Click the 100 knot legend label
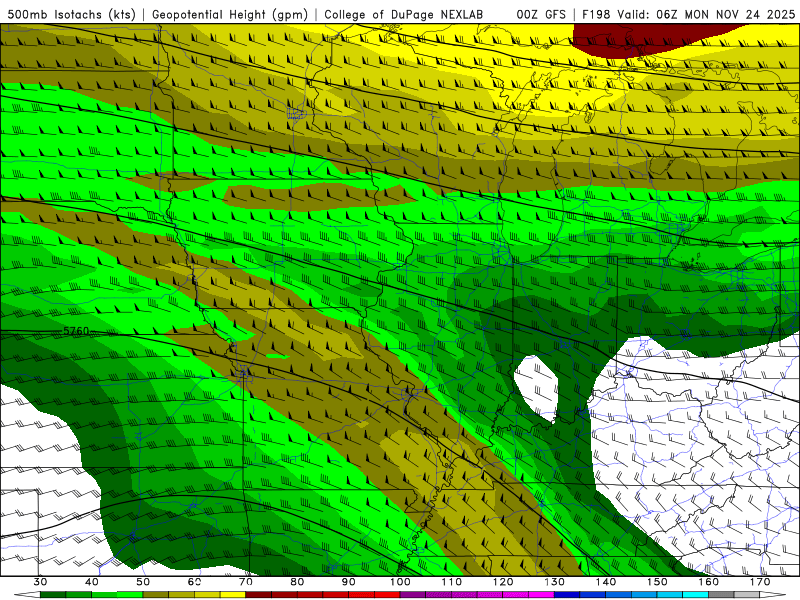This screenshot has width=800, height=600. tap(400, 582)
